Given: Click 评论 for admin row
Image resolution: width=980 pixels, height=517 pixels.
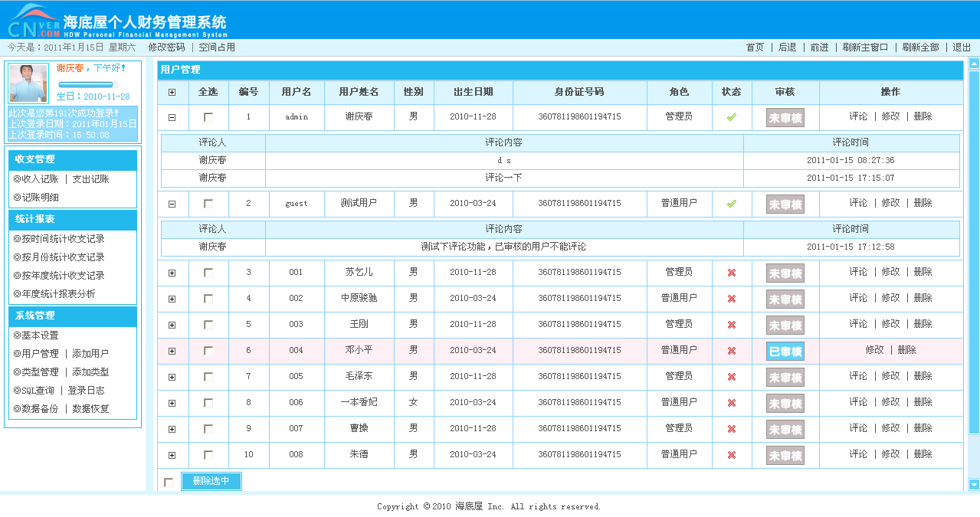Looking at the screenshot, I should [858, 116].
